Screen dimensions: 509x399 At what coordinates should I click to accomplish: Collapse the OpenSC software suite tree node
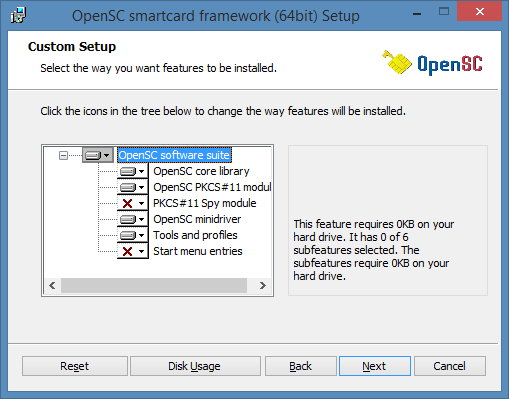pyautogui.click(x=63, y=155)
